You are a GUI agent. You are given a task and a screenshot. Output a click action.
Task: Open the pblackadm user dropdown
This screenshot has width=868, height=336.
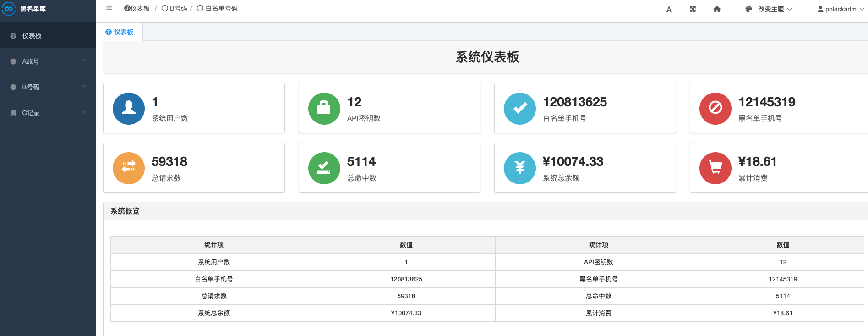click(841, 9)
